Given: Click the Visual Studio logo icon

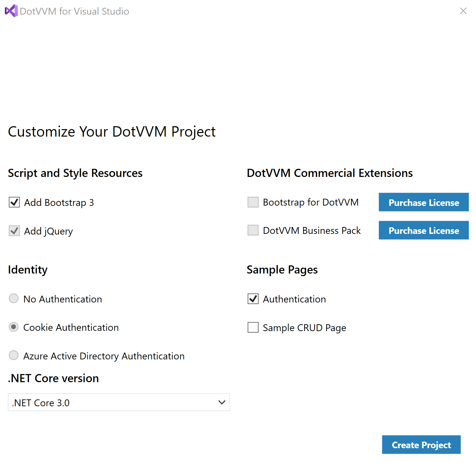Looking at the screenshot, I should (11, 11).
